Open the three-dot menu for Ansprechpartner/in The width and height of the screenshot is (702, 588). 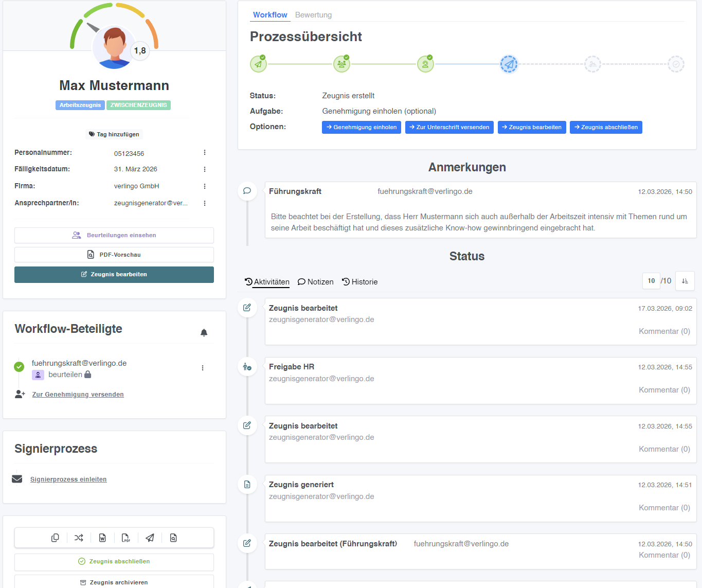pos(205,203)
